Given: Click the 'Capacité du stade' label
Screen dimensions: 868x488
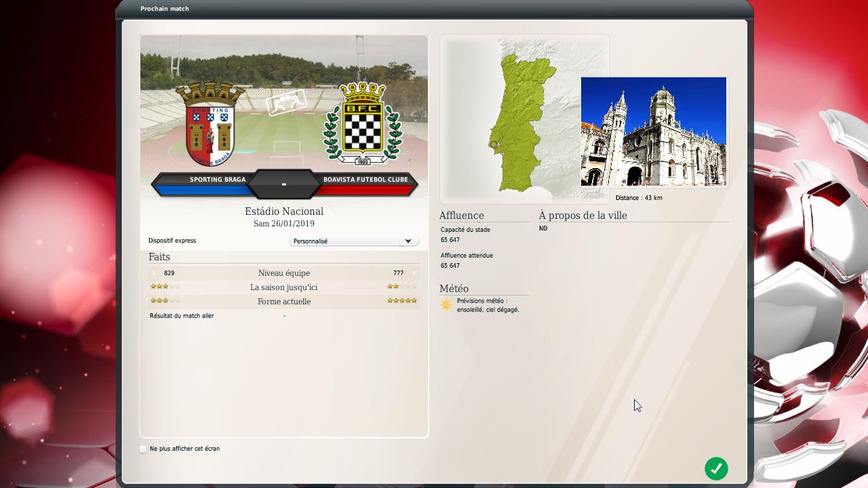Looking at the screenshot, I should 465,230.
